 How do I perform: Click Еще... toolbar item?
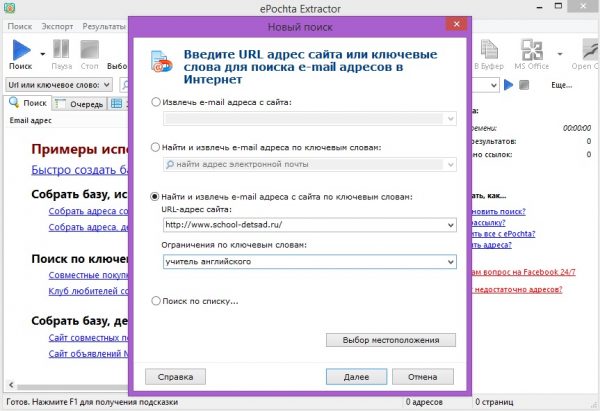click(x=561, y=85)
